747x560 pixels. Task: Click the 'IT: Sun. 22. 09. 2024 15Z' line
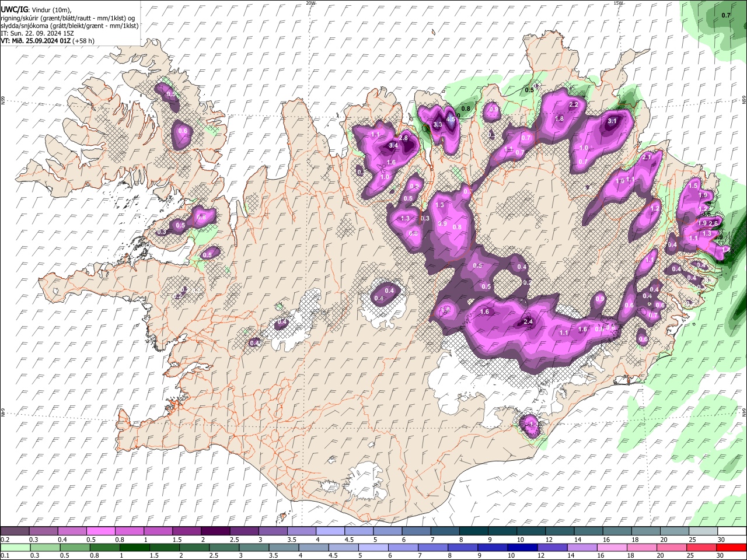[x=37, y=33]
